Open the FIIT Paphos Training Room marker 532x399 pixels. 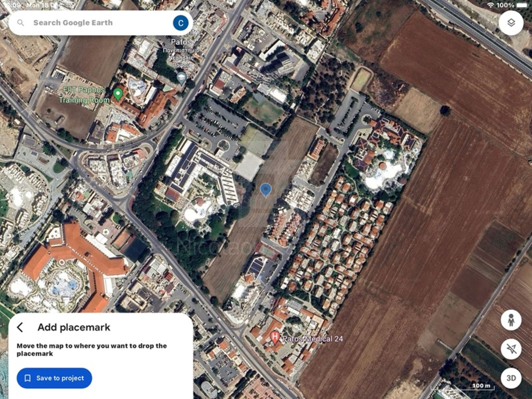coord(118,95)
